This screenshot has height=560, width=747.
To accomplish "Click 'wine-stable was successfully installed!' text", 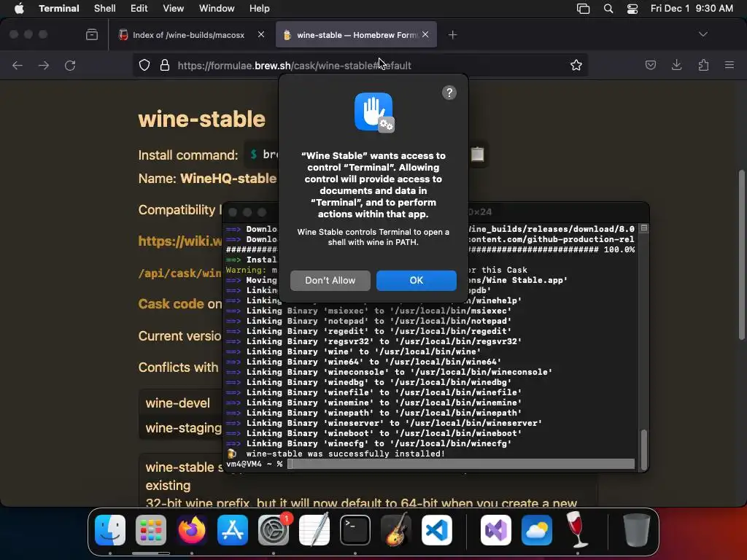I will 346,454.
